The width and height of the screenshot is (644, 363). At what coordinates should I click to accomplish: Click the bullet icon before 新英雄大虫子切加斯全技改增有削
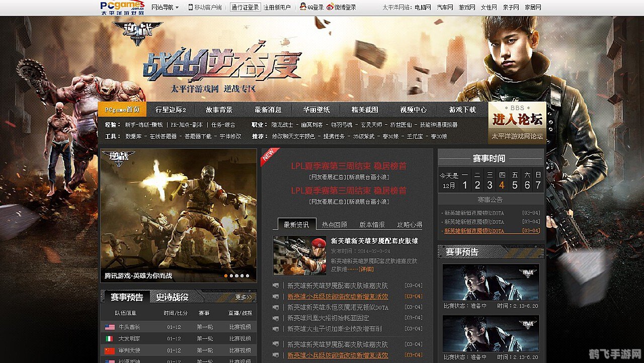(276, 329)
